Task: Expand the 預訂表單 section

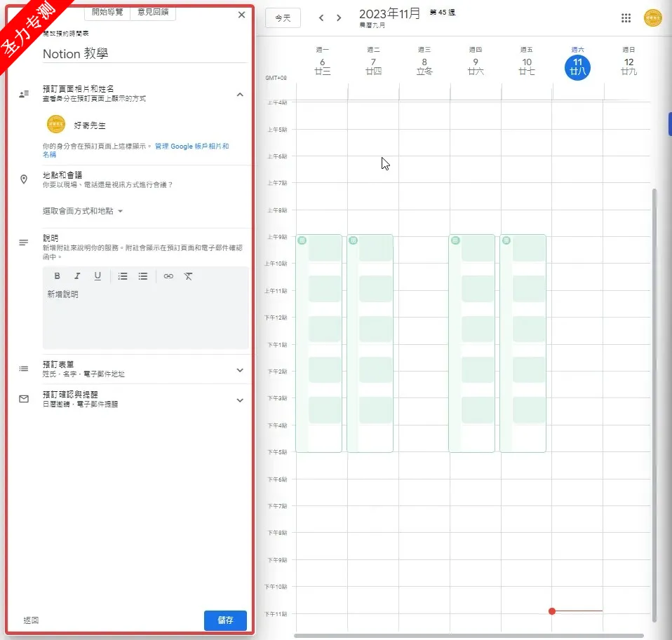Action: 240,369
